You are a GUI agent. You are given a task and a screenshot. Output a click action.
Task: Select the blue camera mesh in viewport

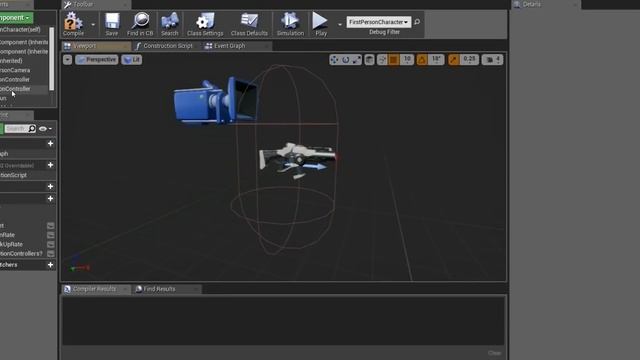coord(215,100)
